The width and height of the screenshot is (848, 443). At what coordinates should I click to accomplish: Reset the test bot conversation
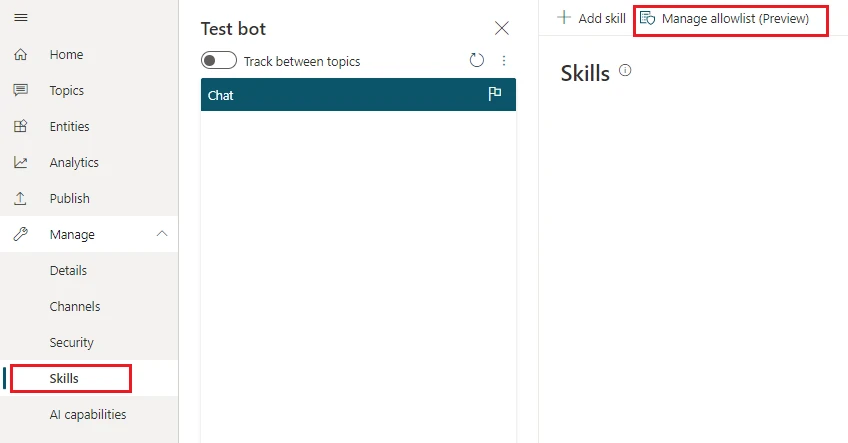pos(476,60)
